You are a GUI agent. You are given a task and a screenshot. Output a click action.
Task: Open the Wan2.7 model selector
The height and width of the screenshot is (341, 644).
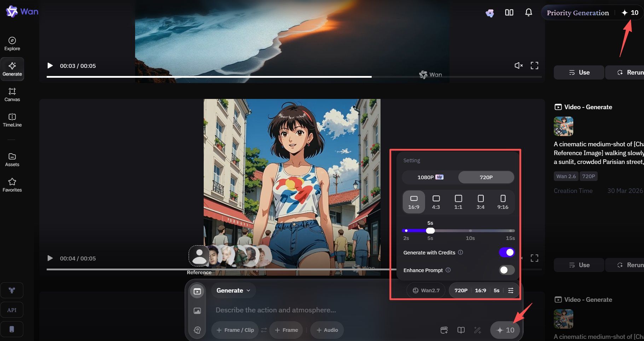(x=425, y=290)
